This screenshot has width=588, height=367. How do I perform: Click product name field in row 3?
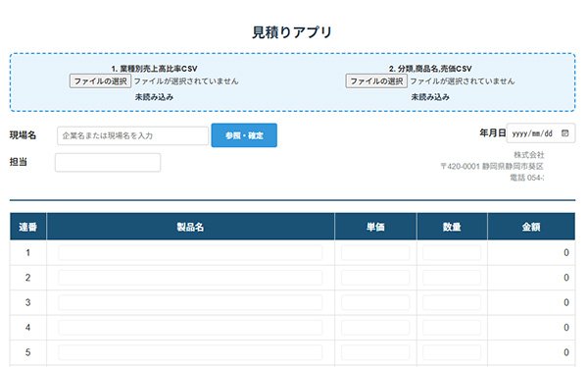[190, 302]
